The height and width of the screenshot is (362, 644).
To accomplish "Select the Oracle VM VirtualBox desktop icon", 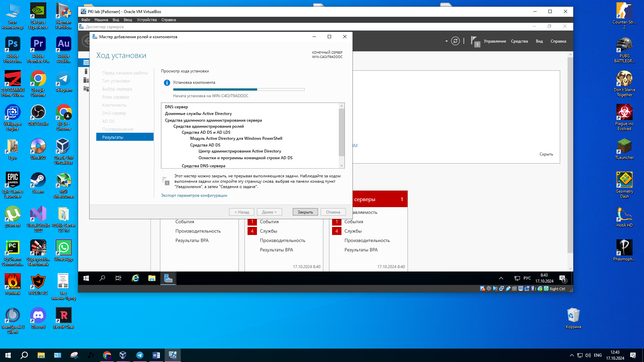I will click(63, 151).
